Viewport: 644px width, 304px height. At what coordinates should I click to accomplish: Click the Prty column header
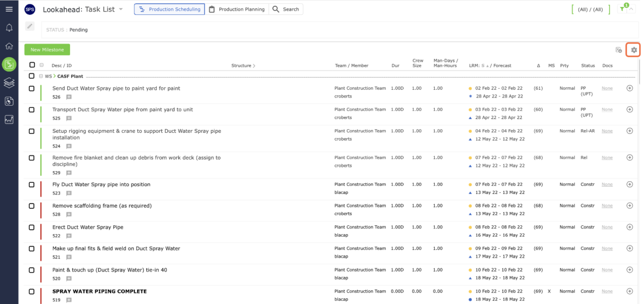(x=564, y=66)
